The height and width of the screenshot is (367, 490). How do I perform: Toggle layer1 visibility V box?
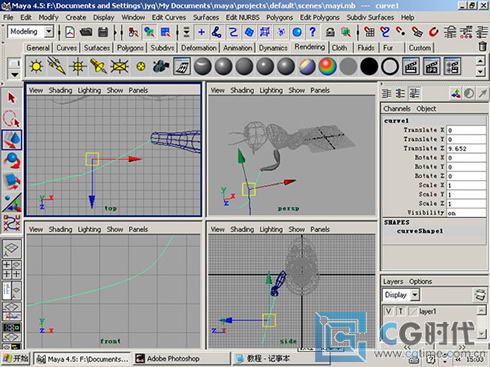tap(388, 311)
